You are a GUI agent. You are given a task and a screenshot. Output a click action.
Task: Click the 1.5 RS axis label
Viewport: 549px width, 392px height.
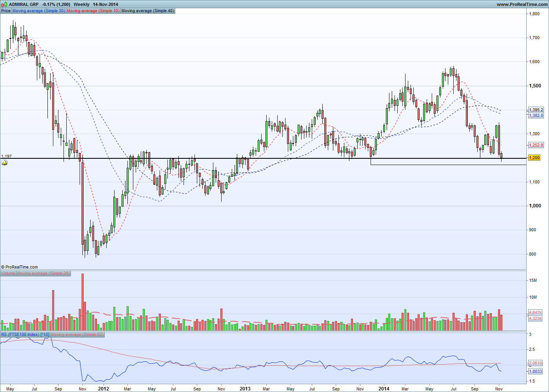pos(532,381)
